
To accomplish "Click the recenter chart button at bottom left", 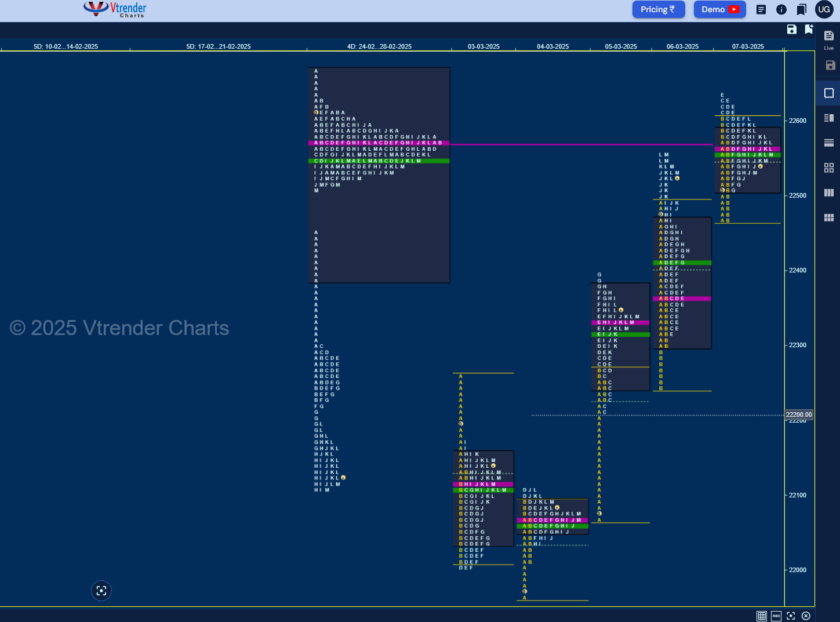I will [x=101, y=591].
